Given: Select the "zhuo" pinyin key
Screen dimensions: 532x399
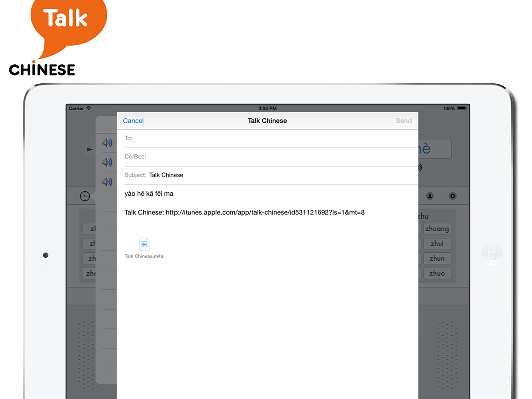Looking at the screenshot, I should 437,273.
